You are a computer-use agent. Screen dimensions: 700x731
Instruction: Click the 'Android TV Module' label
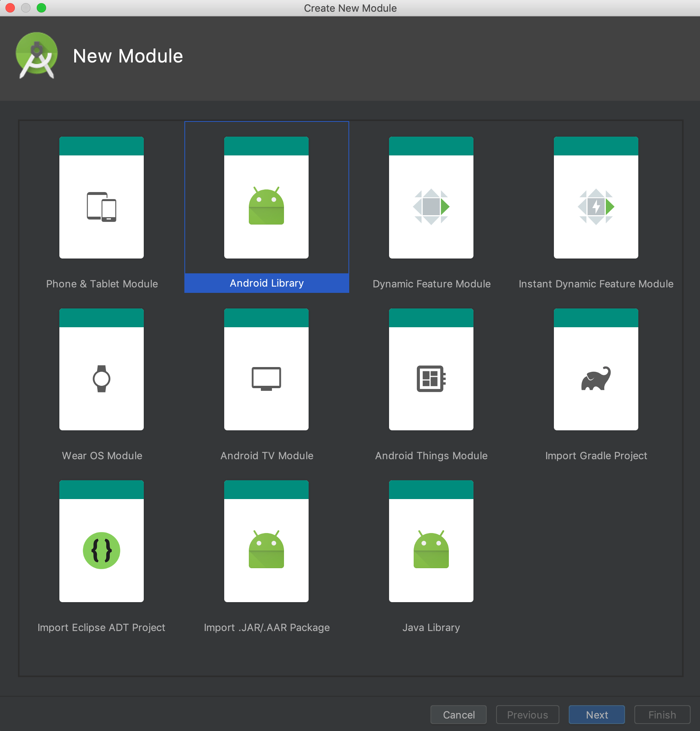click(267, 456)
